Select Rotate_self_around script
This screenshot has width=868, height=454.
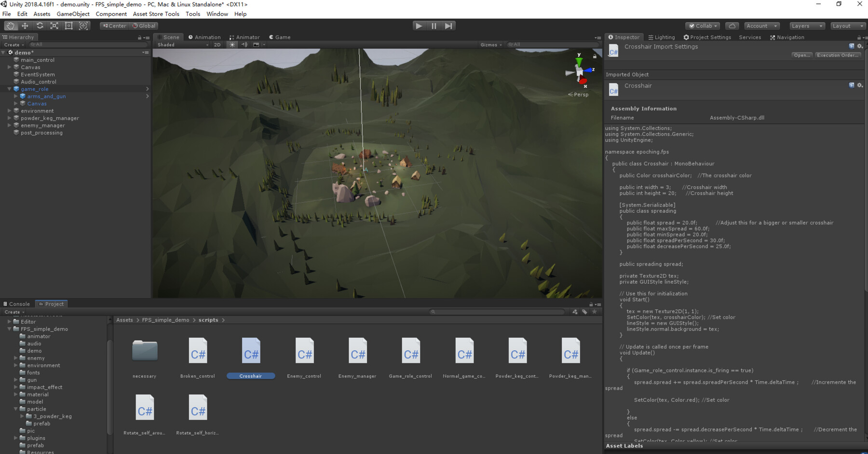pyautogui.click(x=145, y=414)
